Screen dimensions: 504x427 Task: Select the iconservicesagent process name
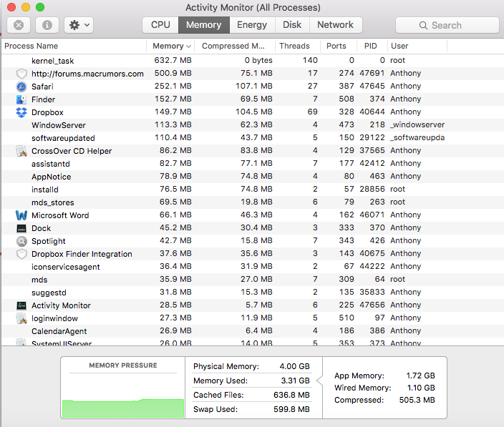pos(66,267)
